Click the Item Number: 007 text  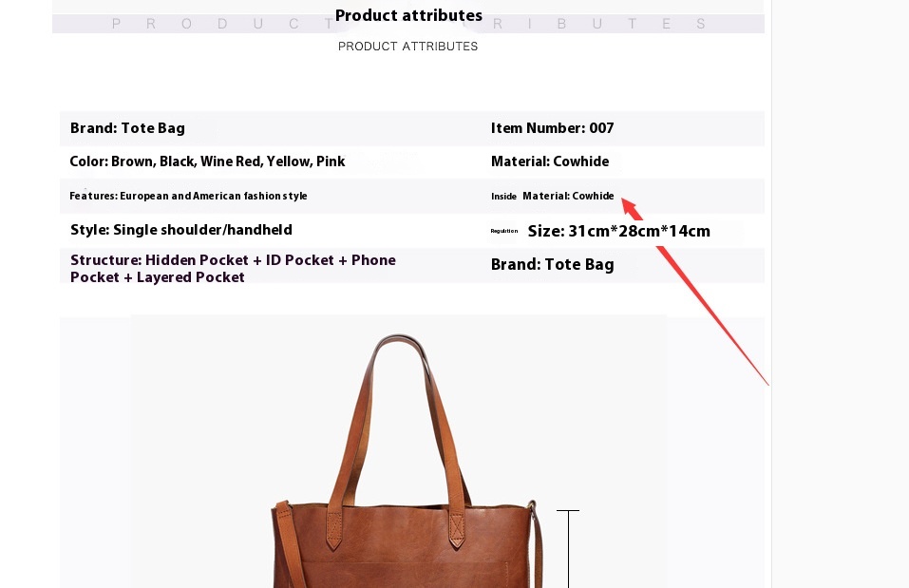click(x=552, y=128)
